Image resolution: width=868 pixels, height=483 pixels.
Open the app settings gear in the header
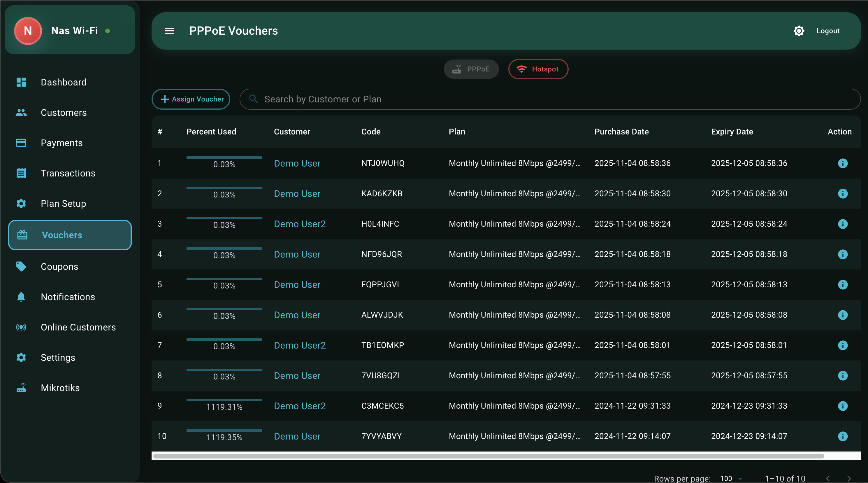pos(799,31)
